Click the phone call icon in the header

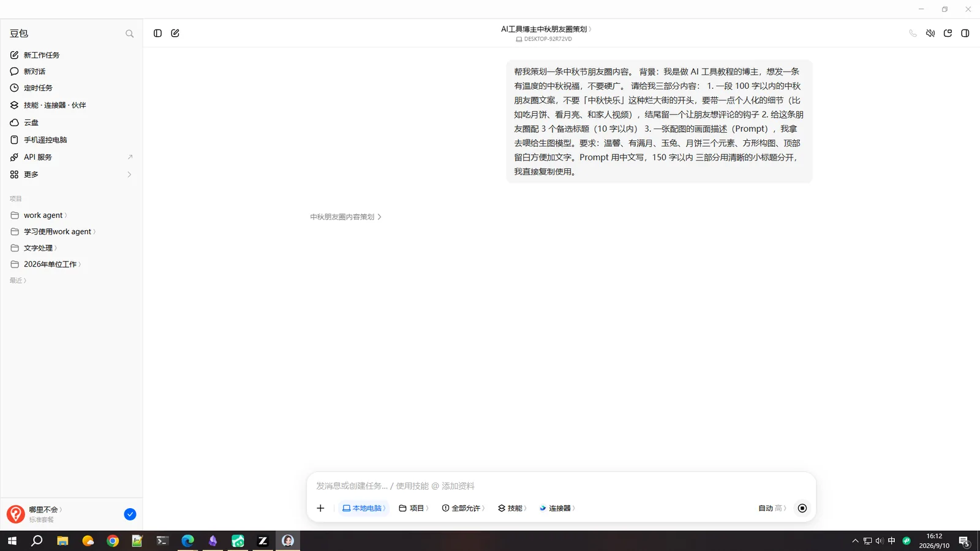pyautogui.click(x=913, y=33)
